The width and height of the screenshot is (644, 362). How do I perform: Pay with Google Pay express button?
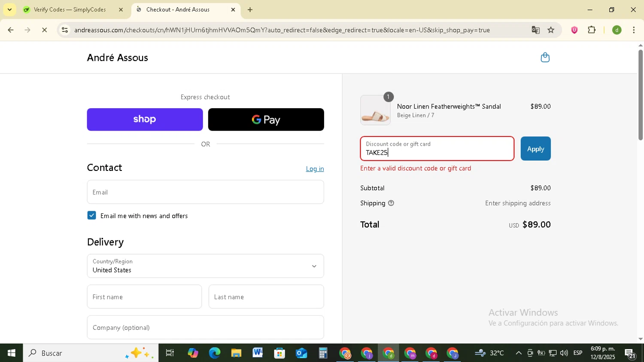266,119
